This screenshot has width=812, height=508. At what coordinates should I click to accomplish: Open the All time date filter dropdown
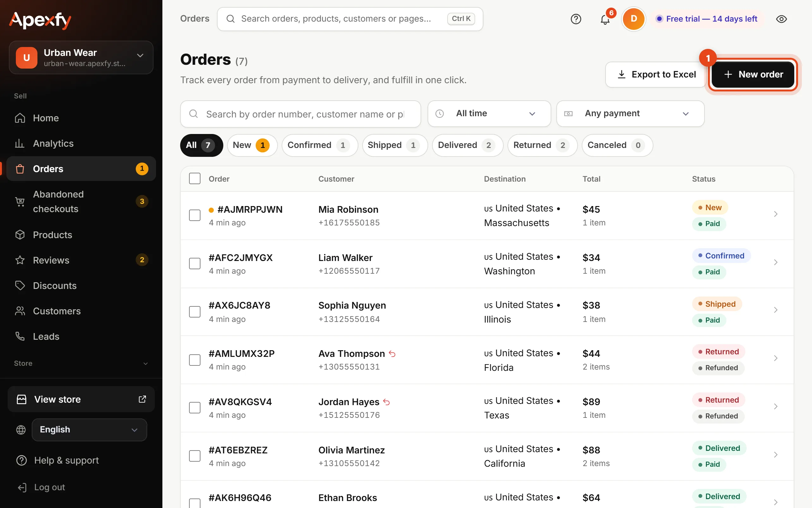tap(489, 114)
